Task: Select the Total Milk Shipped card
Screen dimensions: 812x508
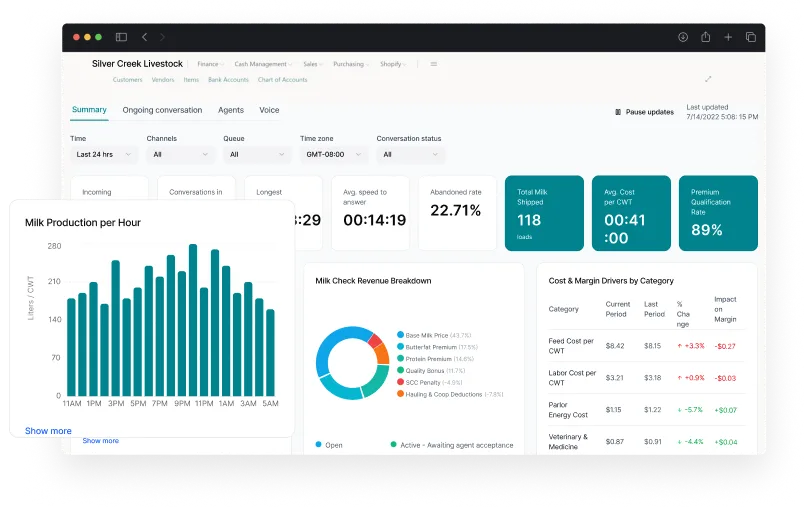Action: coord(543,213)
